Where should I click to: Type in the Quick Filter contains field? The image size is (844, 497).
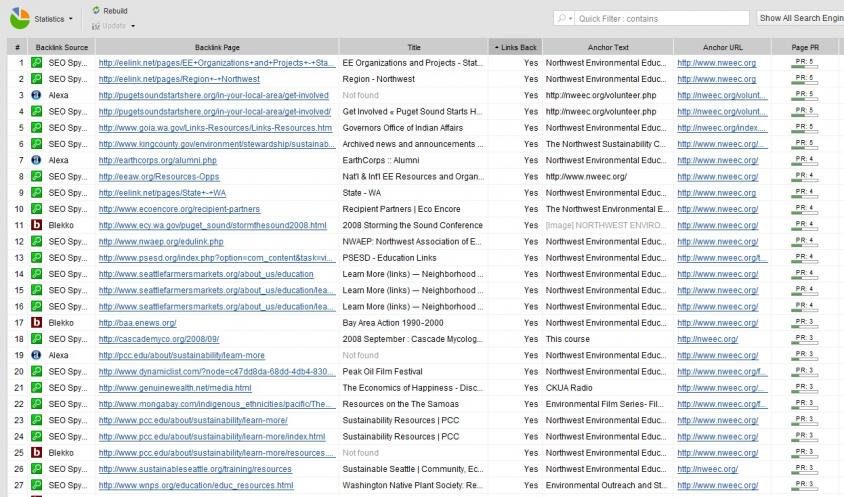point(662,18)
